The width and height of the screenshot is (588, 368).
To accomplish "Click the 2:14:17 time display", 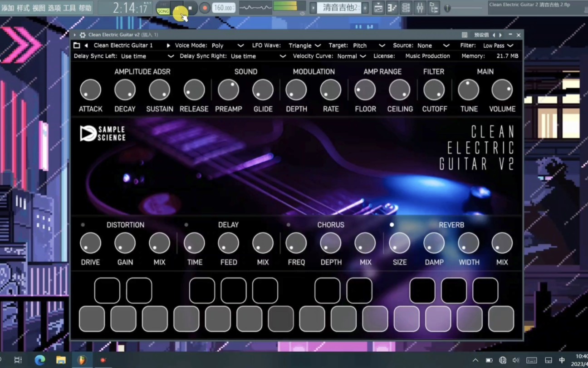I will [x=131, y=8].
